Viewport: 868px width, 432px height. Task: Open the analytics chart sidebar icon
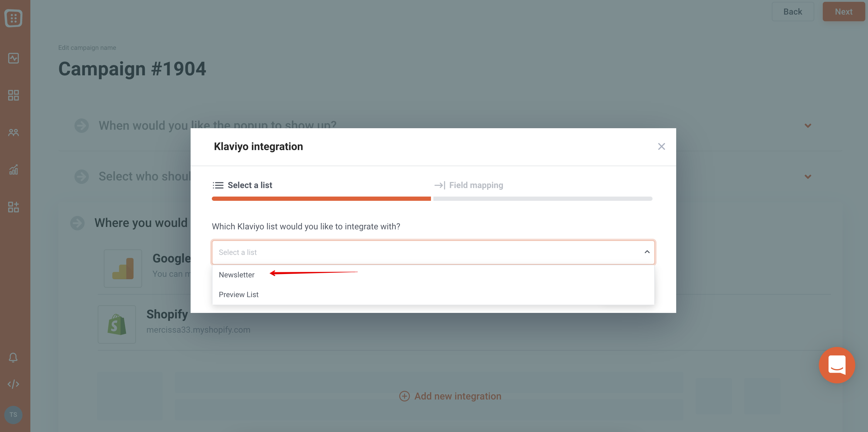coord(13,170)
